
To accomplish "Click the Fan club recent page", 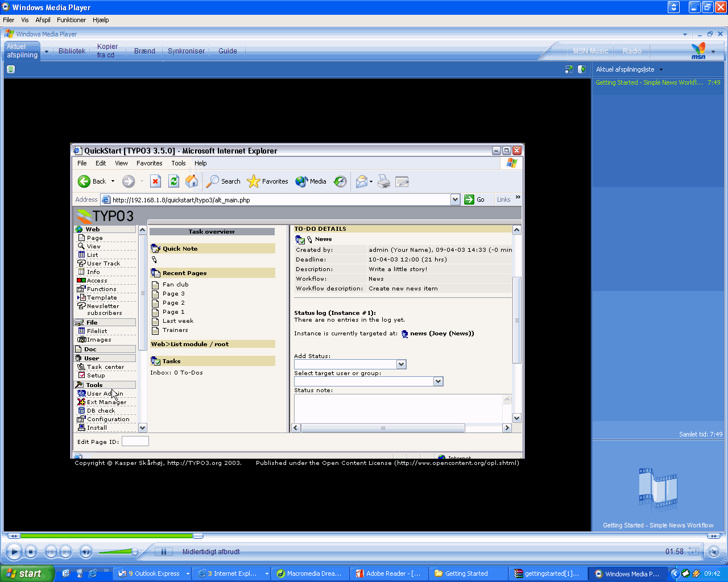I will pyautogui.click(x=175, y=285).
